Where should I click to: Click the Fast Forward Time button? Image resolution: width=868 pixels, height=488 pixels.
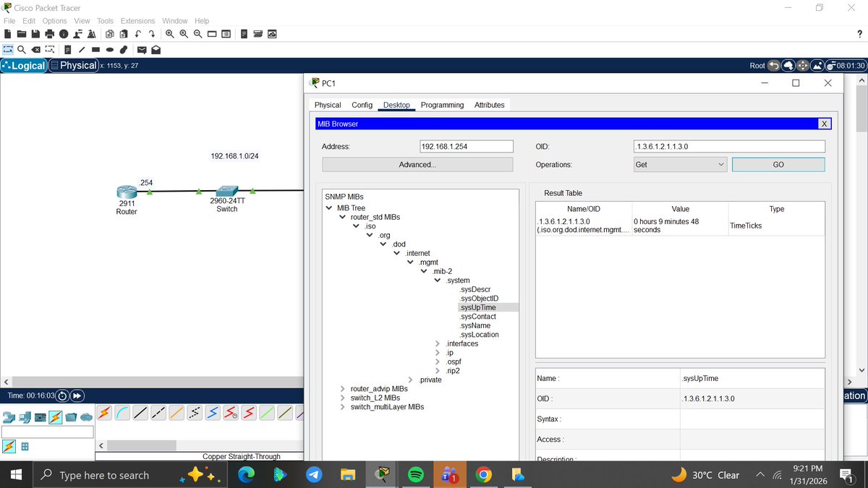pyautogui.click(x=76, y=395)
